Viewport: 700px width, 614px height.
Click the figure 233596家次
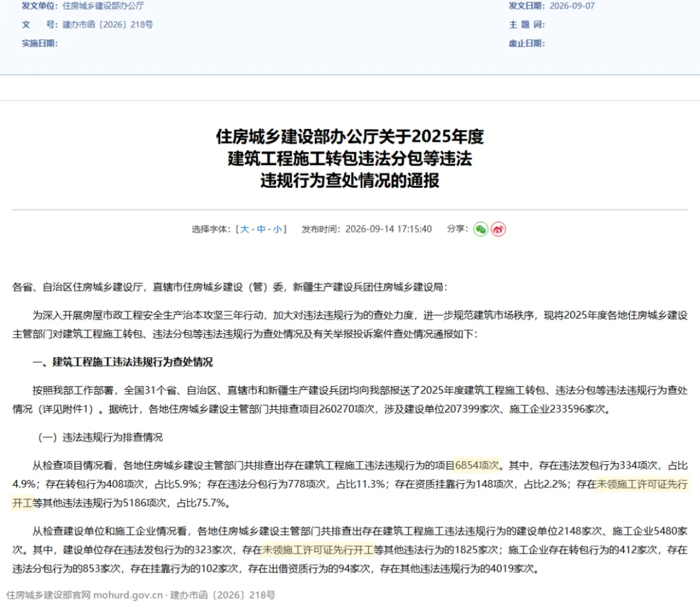pos(577,409)
